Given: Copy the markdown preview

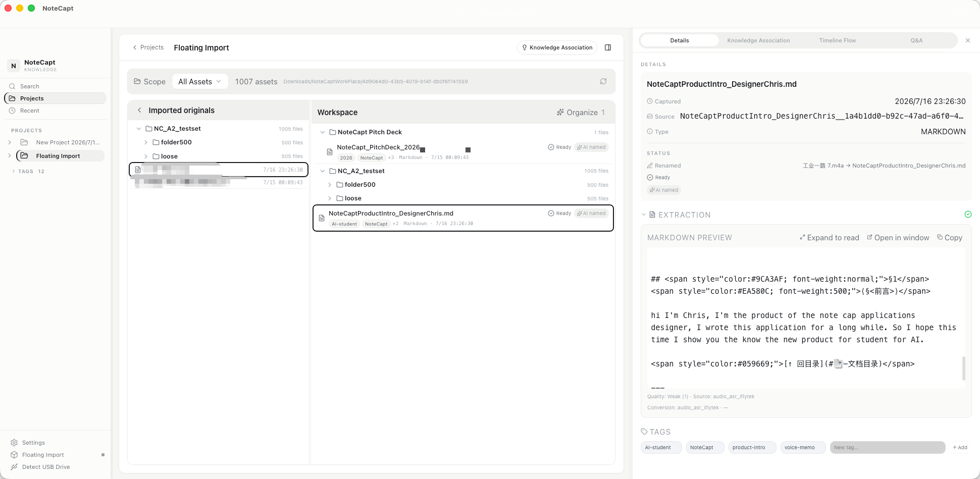Looking at the screenshot, I should pyautogui.click(x=950, y=238).
